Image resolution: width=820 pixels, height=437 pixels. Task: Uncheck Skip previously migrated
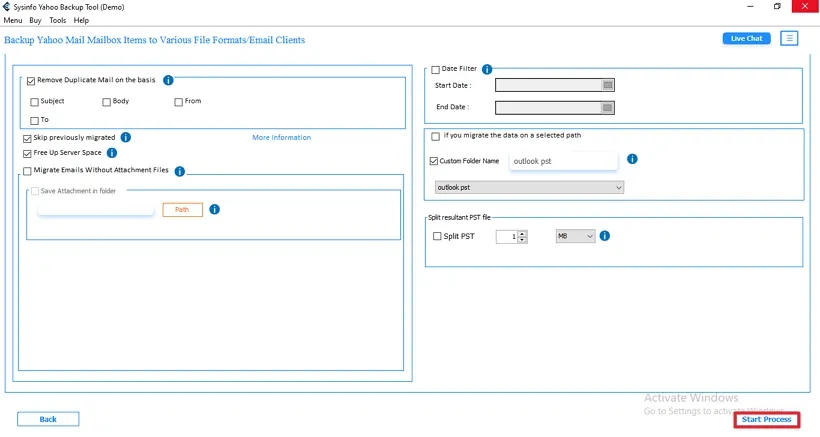pyautogui.click(x=27, y=139)
